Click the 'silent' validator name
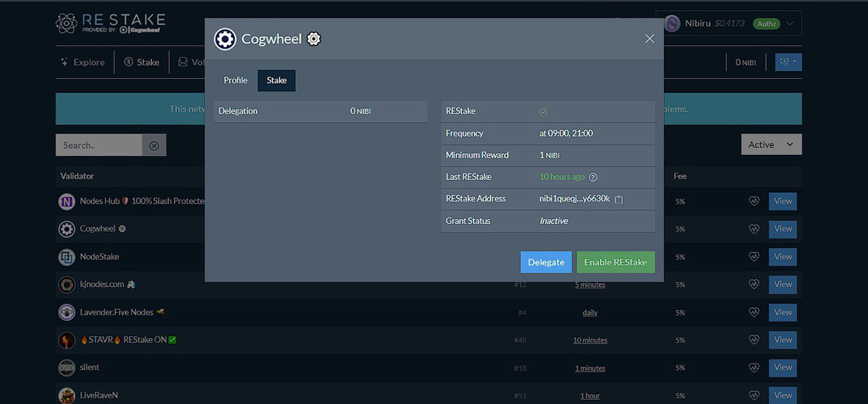 [x=90, y=368]
